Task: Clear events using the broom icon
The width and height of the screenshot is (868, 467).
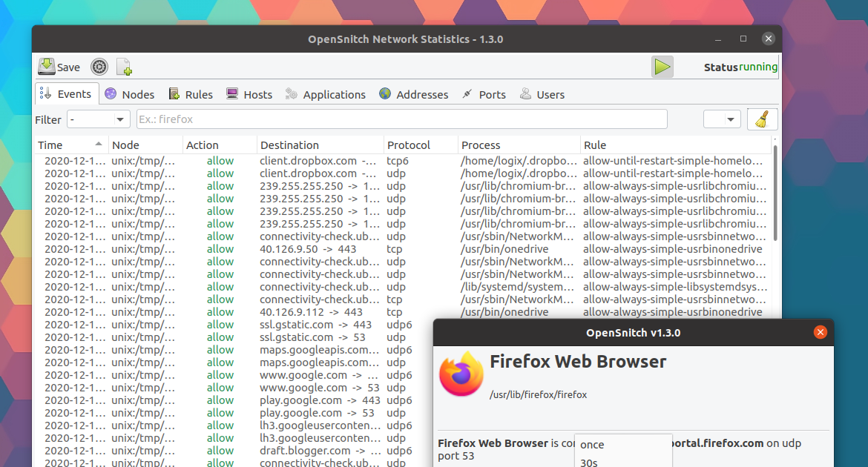Action: pos(763,119)
